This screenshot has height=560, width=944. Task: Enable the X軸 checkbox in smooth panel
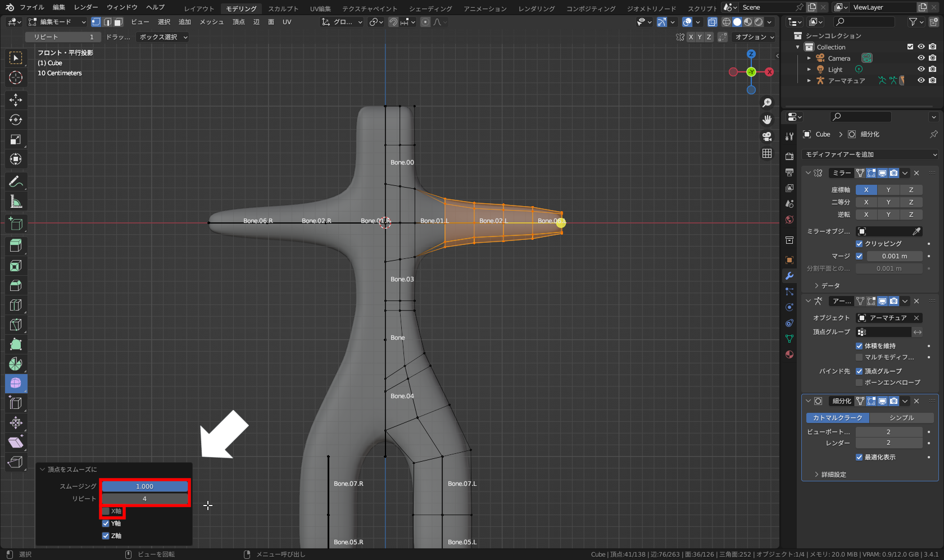click(106, 511)
